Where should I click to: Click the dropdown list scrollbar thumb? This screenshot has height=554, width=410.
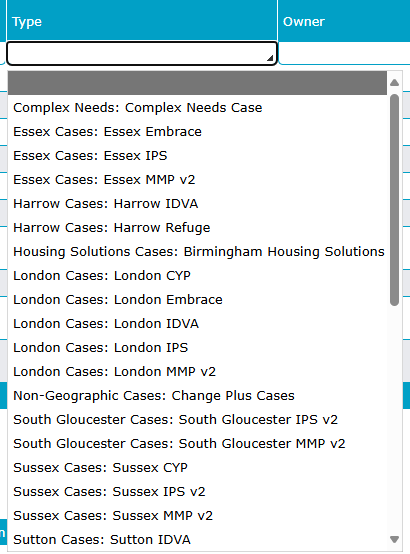click(x=394, y=200)
